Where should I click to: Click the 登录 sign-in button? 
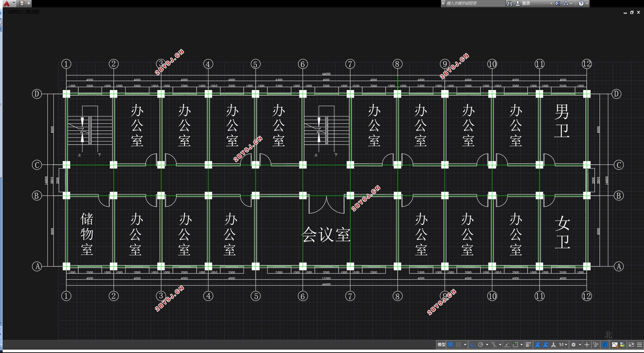[x=523, y=3]
